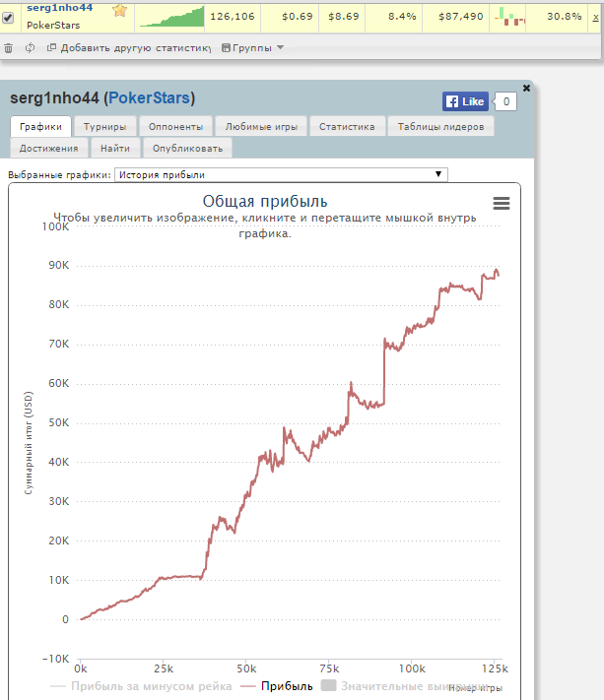Viewport: 604px width, 700px height.
Task: Click the PokerStars link in the title
Action: coord(149,97)
